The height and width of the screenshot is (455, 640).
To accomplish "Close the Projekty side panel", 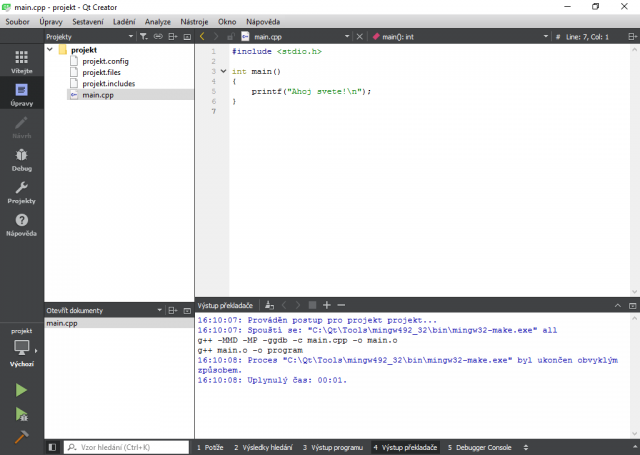I will coord(187,37).
